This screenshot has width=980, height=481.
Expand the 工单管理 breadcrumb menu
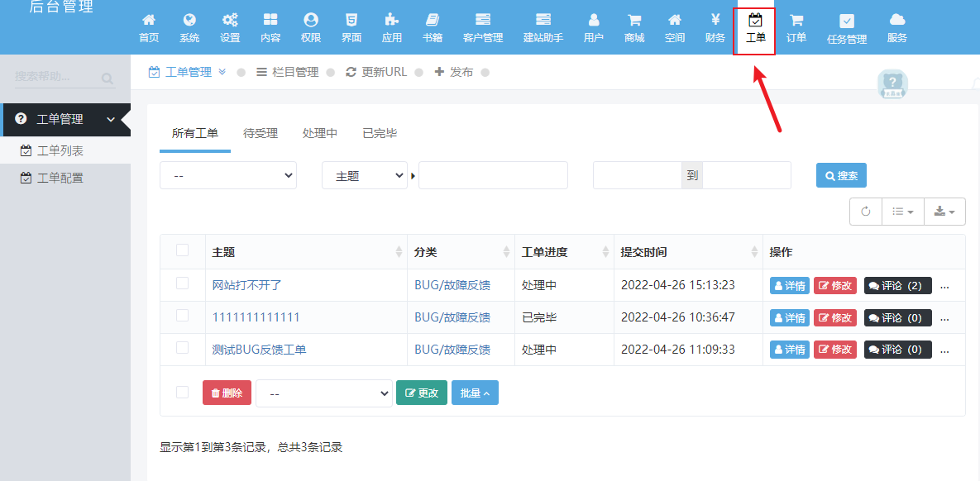click(222, 72)
